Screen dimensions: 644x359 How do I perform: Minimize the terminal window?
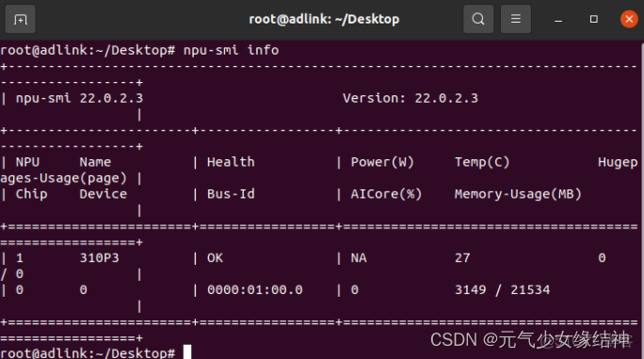click(558, 20)
